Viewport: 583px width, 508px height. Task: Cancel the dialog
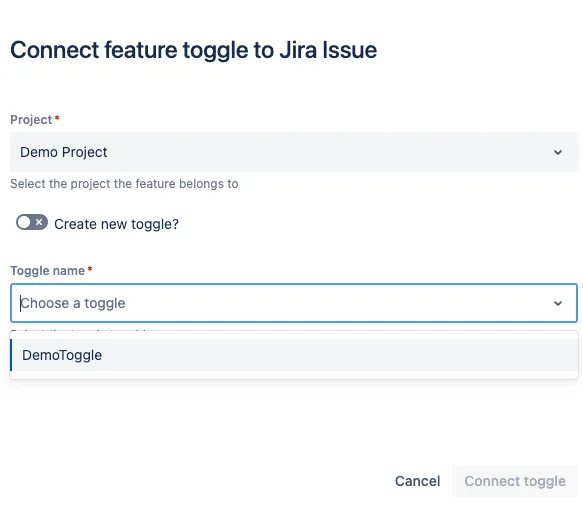click(x=418, y=481)
